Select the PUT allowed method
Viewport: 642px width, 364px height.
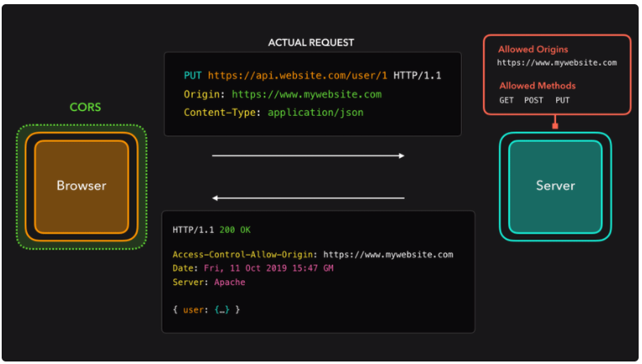[562, 100]
